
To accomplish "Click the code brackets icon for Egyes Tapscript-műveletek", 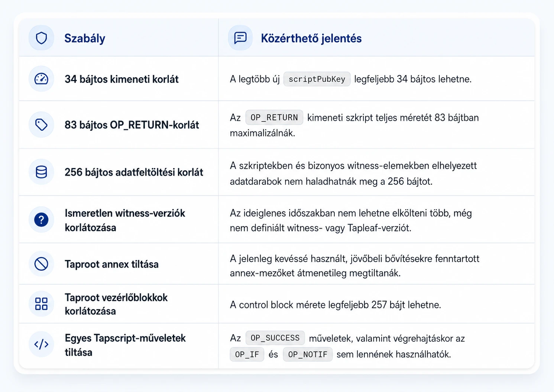I will point(41,344).
